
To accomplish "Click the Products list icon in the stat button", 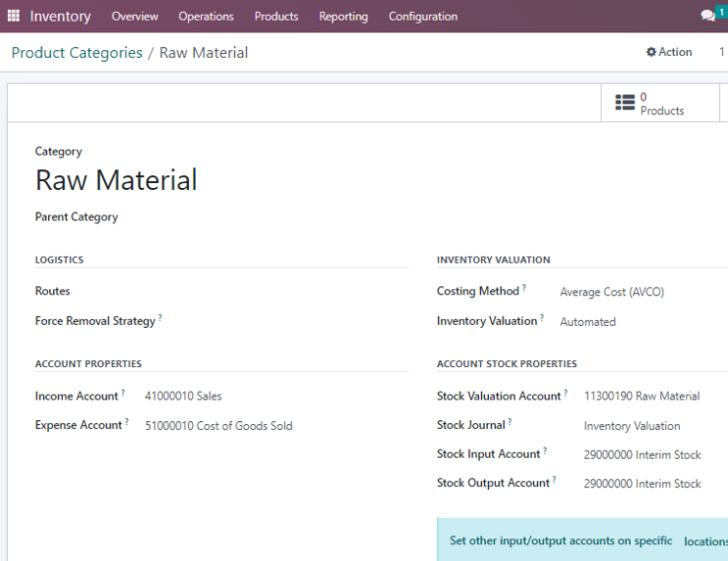I will tap(625, 102).
